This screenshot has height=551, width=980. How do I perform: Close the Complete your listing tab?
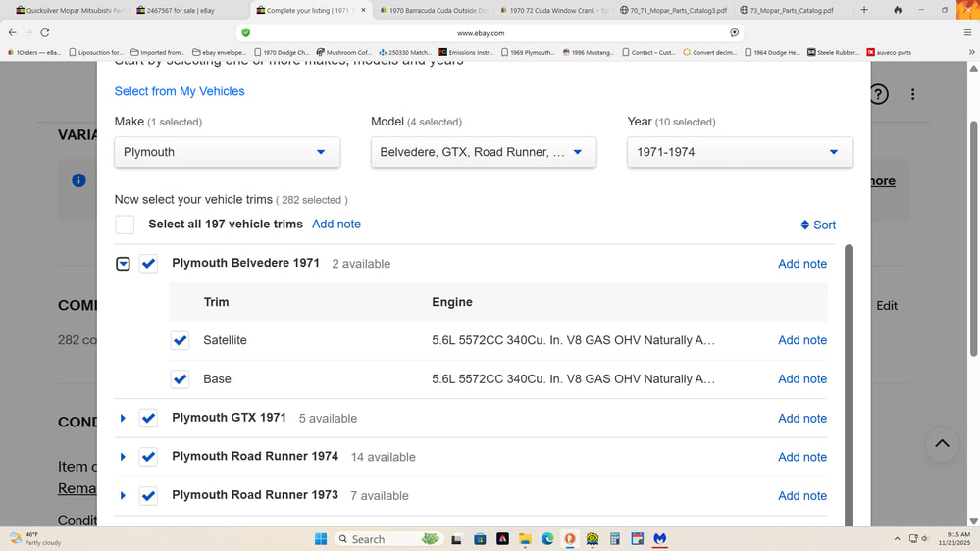click(363, 10)
